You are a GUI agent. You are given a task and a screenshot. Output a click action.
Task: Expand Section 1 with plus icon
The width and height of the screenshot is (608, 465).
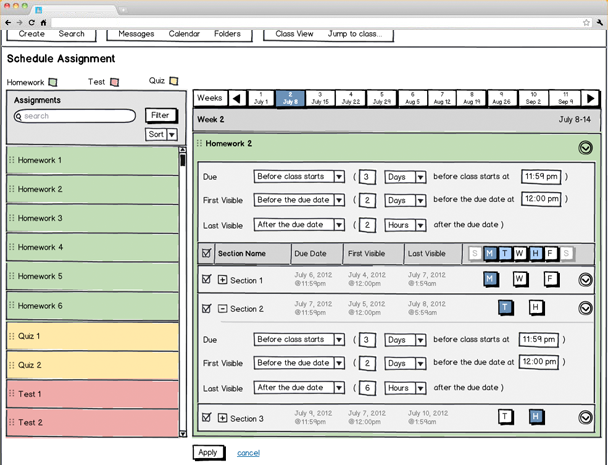(222, 280)
